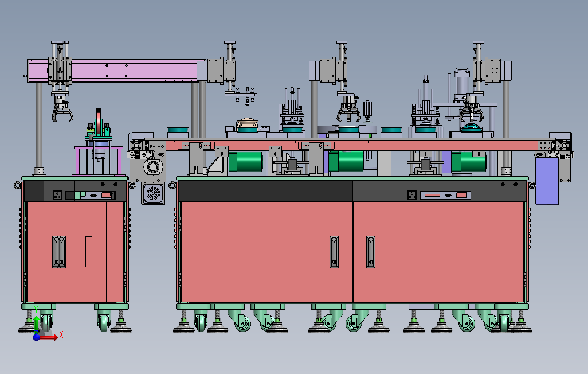Select the door handle on the small left cabinet
The image size is (588, 374).
pyautogui.click(x=59, y=252)
